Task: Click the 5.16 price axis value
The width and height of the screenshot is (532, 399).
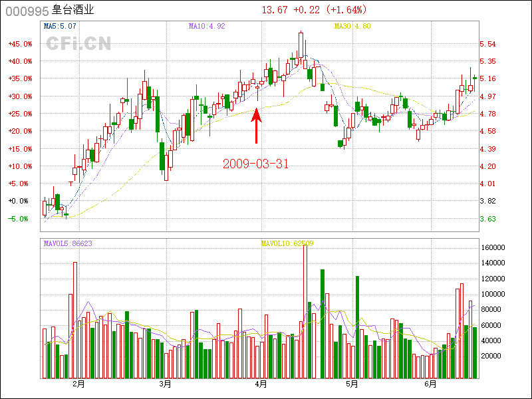Action: tap(487, 78)
